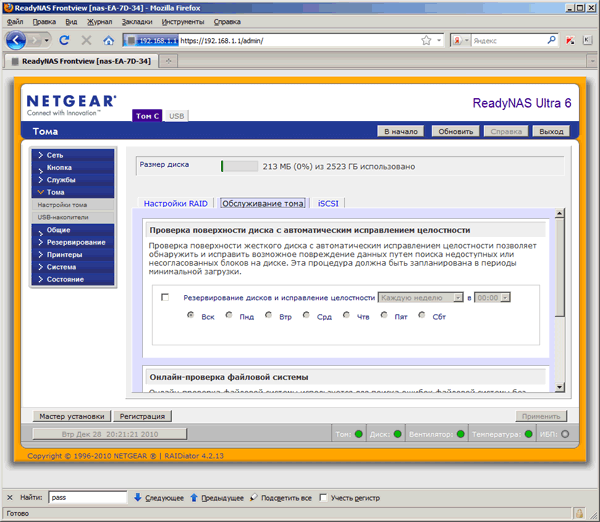Open the 00:00 time dropdown
Screen dimensions: 600x522
coord(492,297)
